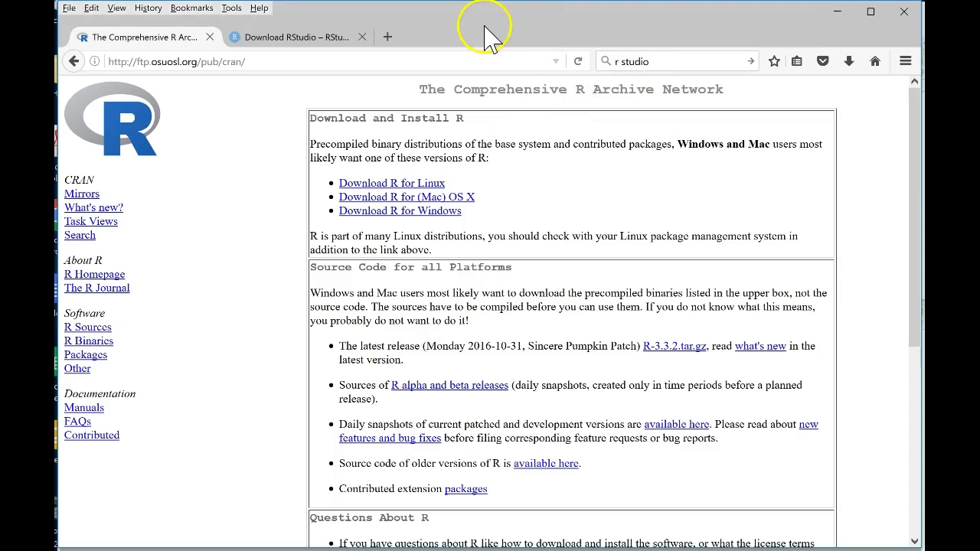Click the URL address field

325,61
